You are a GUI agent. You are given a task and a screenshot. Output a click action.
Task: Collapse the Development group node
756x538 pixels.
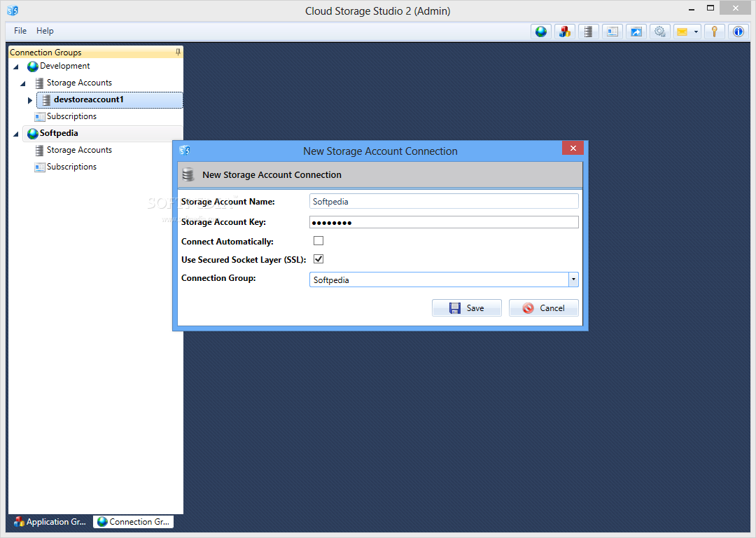point(16,67)
